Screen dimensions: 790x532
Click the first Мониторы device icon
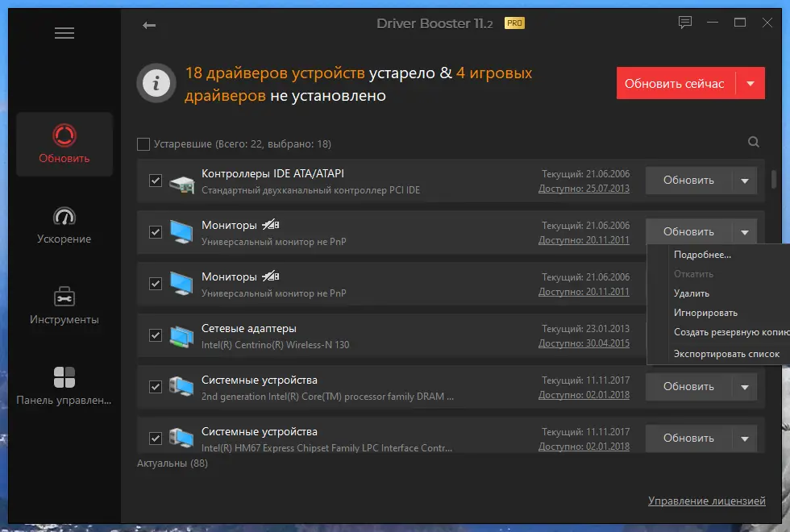click(x=181, y=232)
